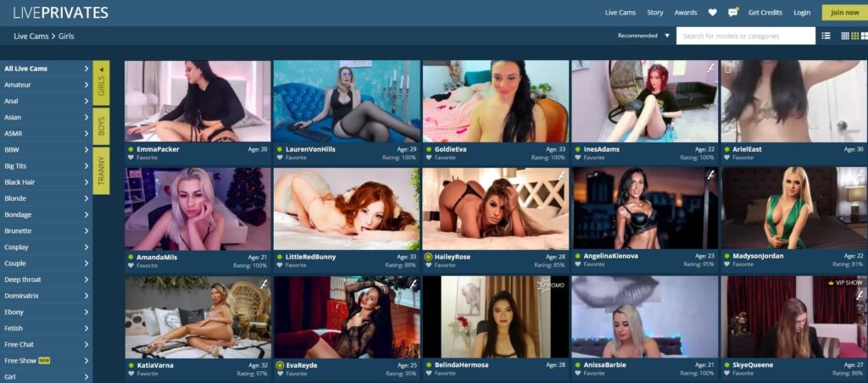
Task: Expand the Amateur category chevron
Action: [x=86, y=85]
